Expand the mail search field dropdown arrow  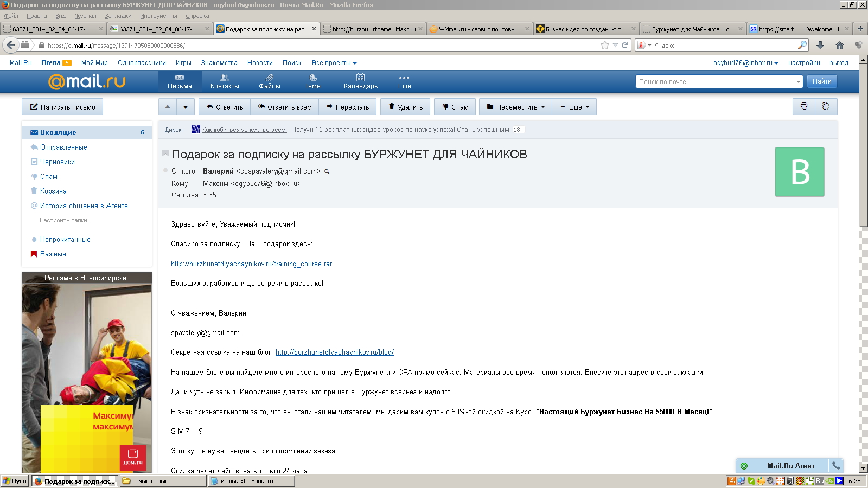[x=798, y=82]
